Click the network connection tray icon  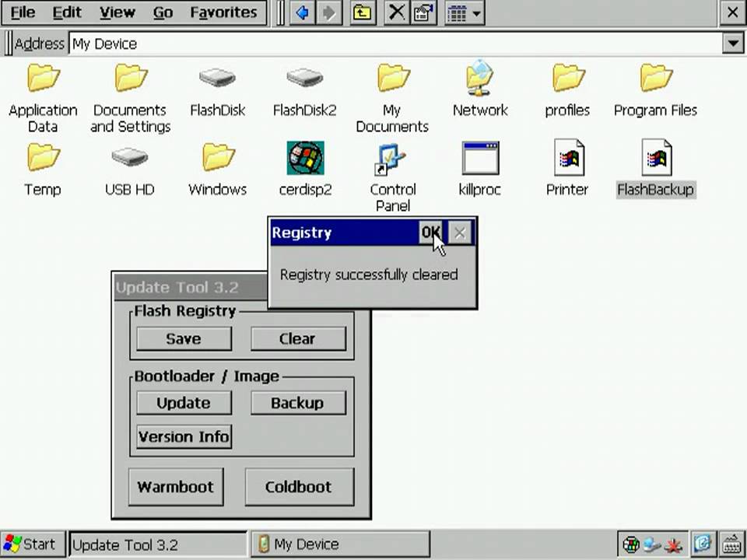(652, 544)
